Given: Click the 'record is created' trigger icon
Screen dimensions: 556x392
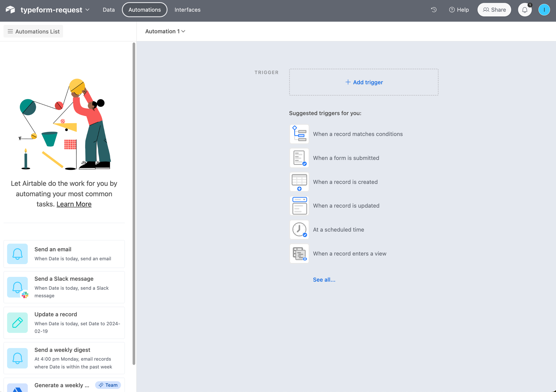Looking at the screenshot, I should point(299,182).
